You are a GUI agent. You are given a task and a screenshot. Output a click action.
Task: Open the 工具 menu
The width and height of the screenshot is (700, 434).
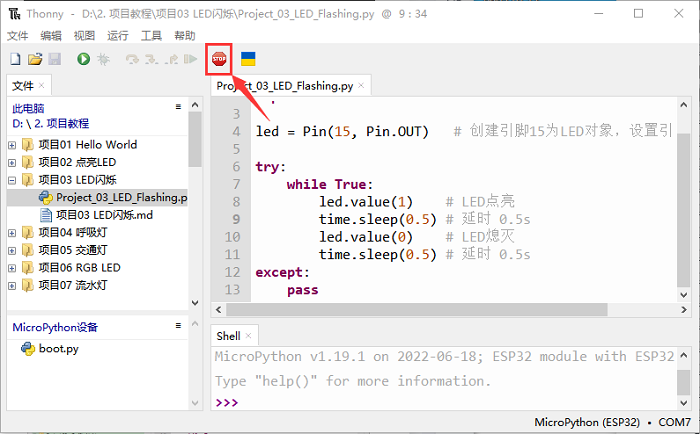pyautogui.click(x=151, y=35)
